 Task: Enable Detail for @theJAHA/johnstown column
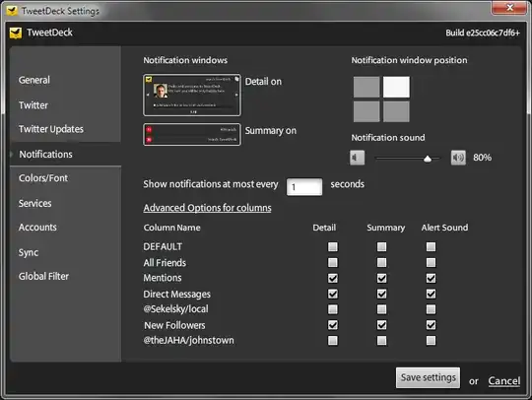click(x=333, y=340)
